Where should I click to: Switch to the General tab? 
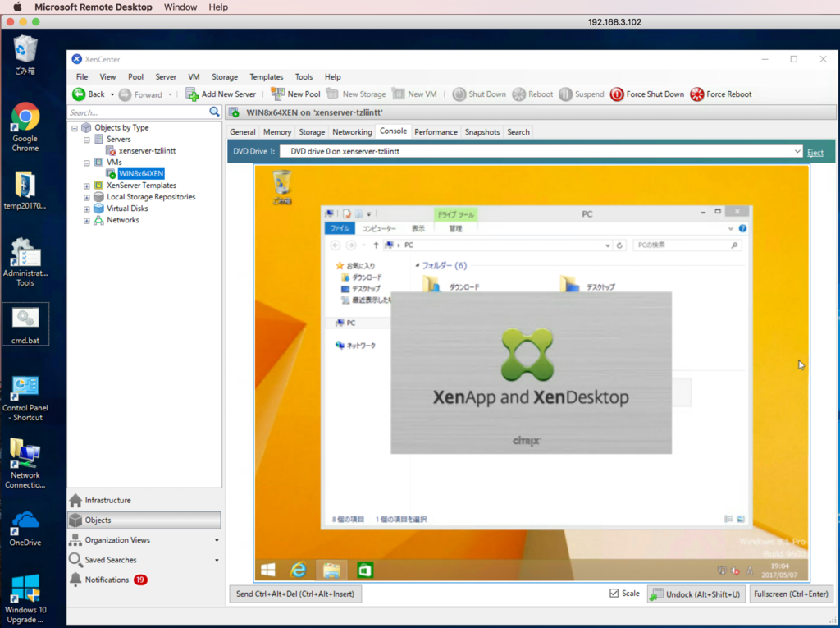click(x=243, y=132)
